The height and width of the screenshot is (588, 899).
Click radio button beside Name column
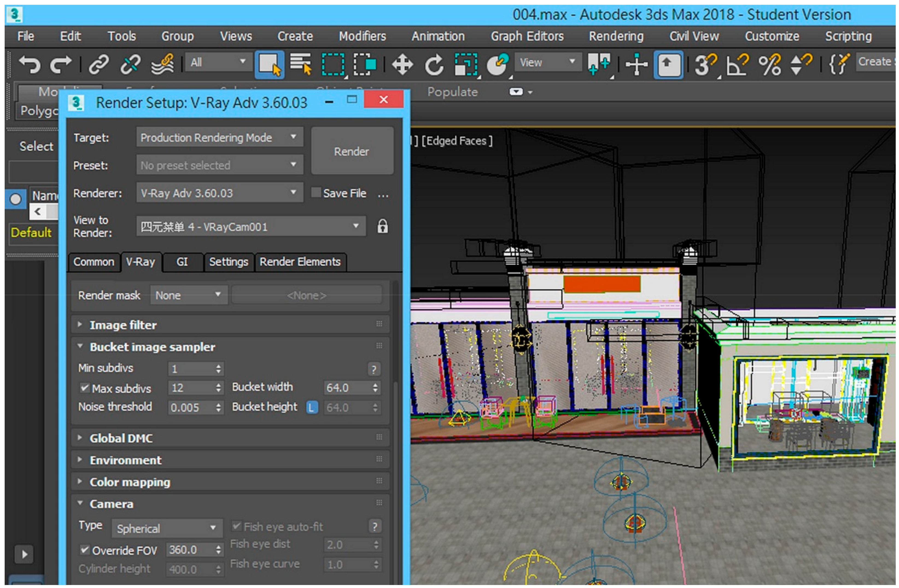pos(16,199)
